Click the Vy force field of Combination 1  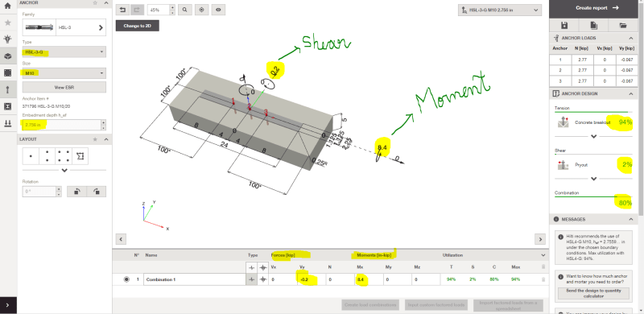[311, 279]
